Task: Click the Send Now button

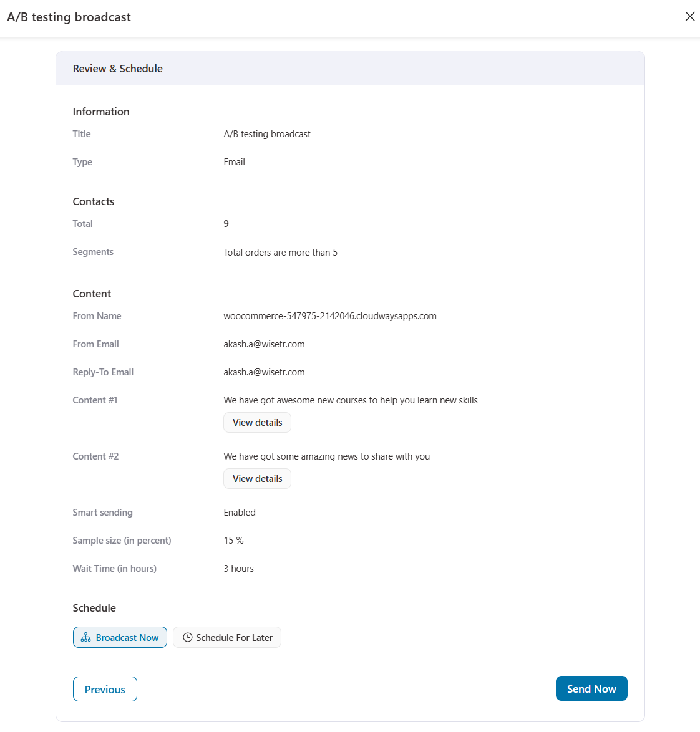Action: [591, 688]
